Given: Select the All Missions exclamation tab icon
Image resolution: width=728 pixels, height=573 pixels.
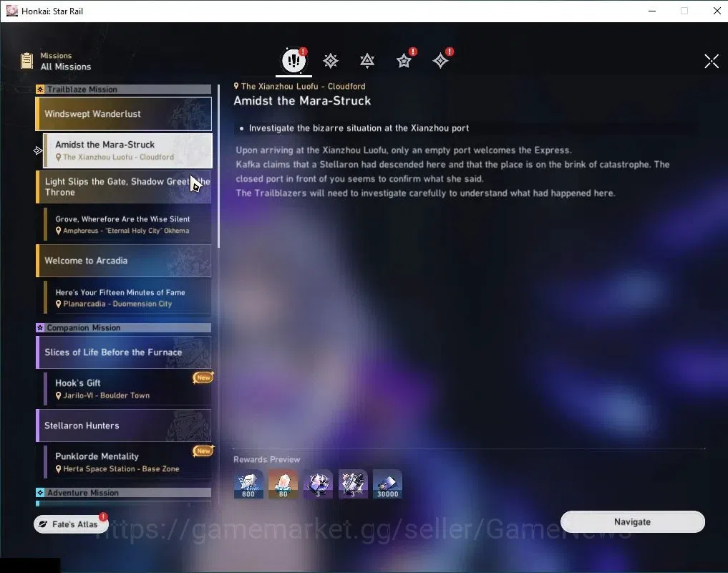Looking at the screenshot, I should pyautogui.click(x=293, y=60).
